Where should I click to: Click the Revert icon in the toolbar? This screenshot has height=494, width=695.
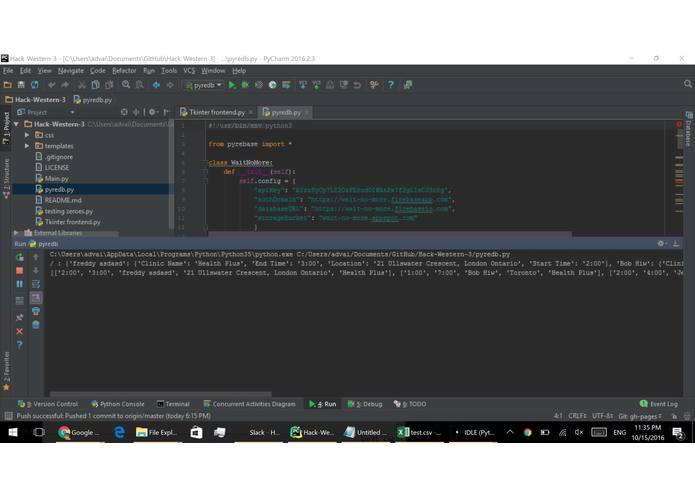[357, 85]
